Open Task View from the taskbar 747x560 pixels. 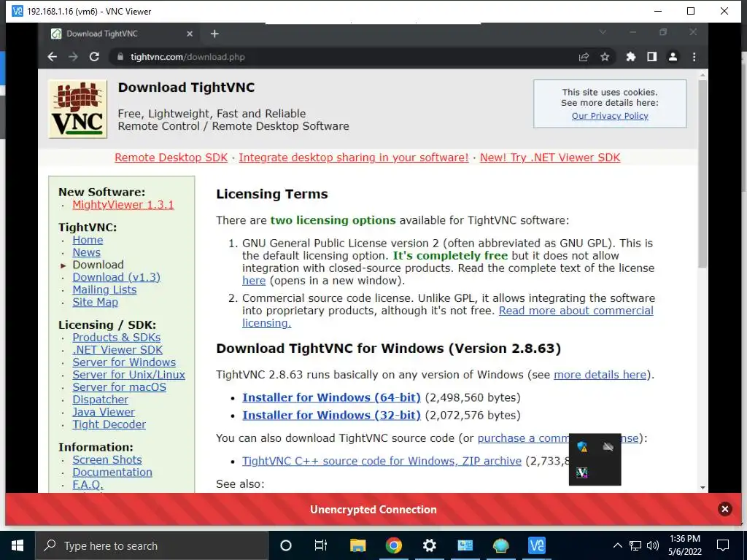[x=321, y=545]
